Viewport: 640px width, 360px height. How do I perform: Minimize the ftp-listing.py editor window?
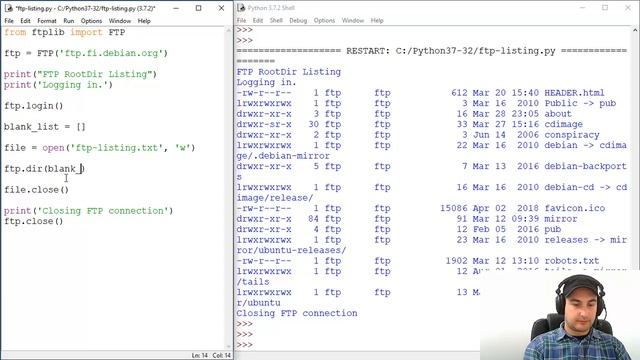pos(176,8)
